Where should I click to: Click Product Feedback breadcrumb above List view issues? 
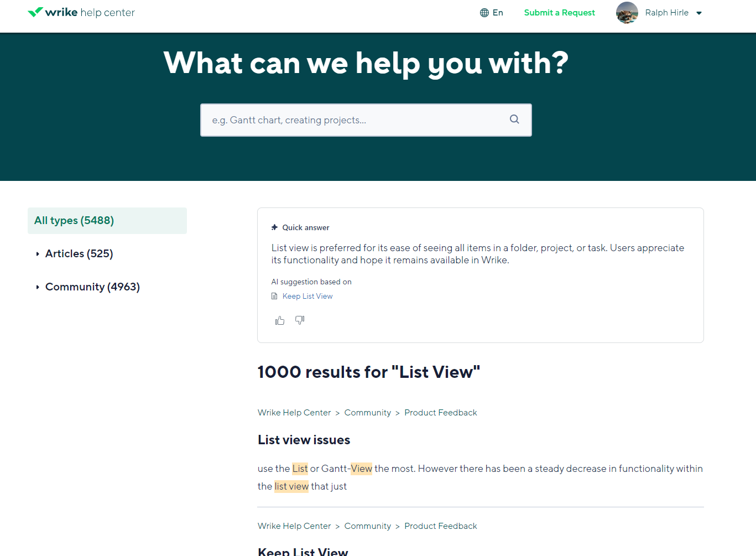(441, 413)
